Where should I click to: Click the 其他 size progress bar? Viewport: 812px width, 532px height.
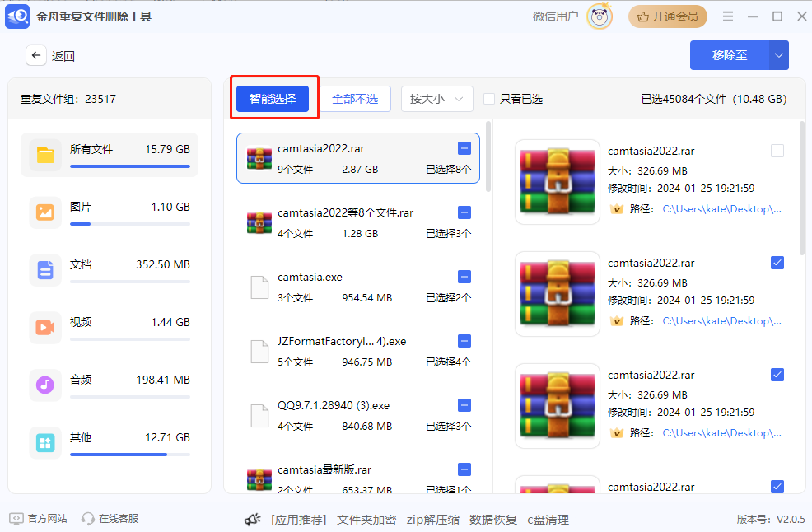point(130,455)
